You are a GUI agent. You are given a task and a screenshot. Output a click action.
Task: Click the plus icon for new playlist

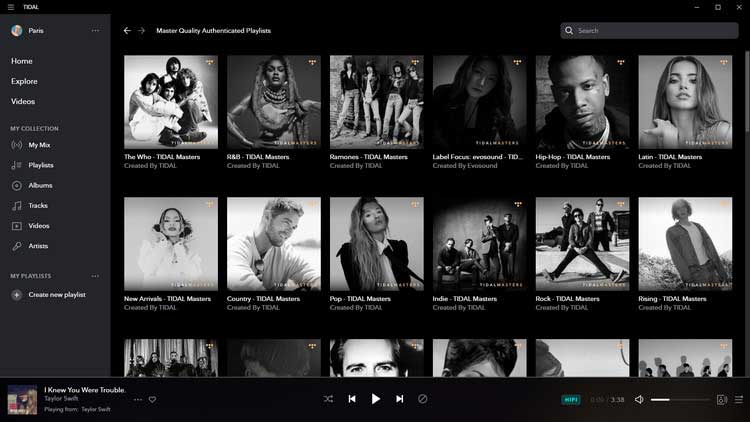(x=17, y=295)
